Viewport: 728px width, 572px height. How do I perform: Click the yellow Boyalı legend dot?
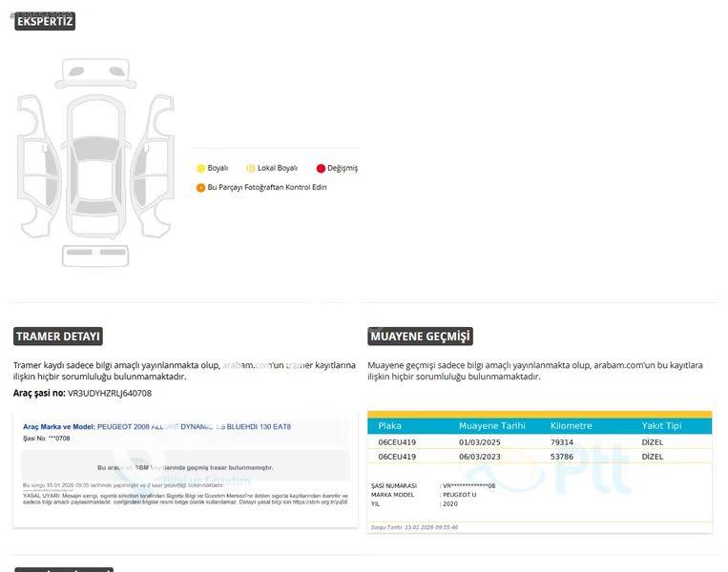200,169
